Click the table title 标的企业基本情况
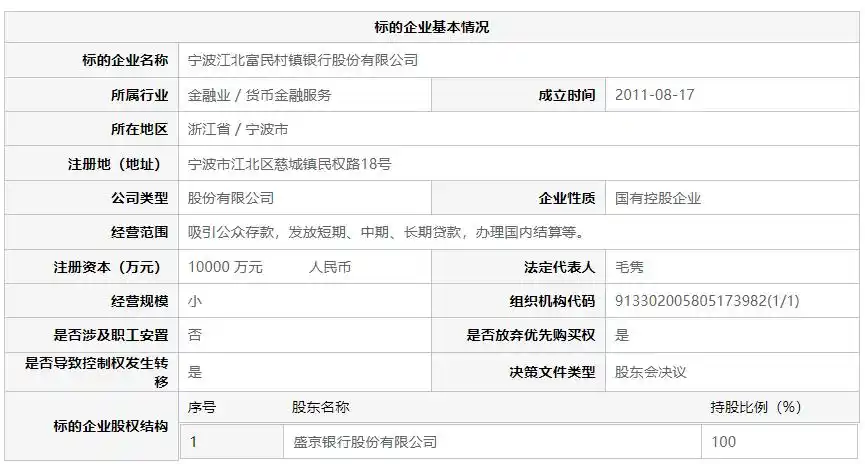865x464 pixels. [x=431, y=27]
